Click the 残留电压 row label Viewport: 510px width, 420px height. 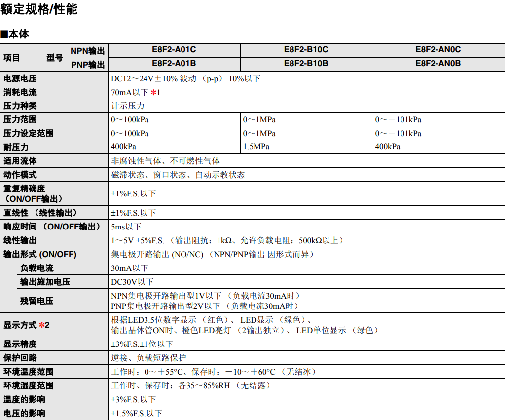pos(37,301)
